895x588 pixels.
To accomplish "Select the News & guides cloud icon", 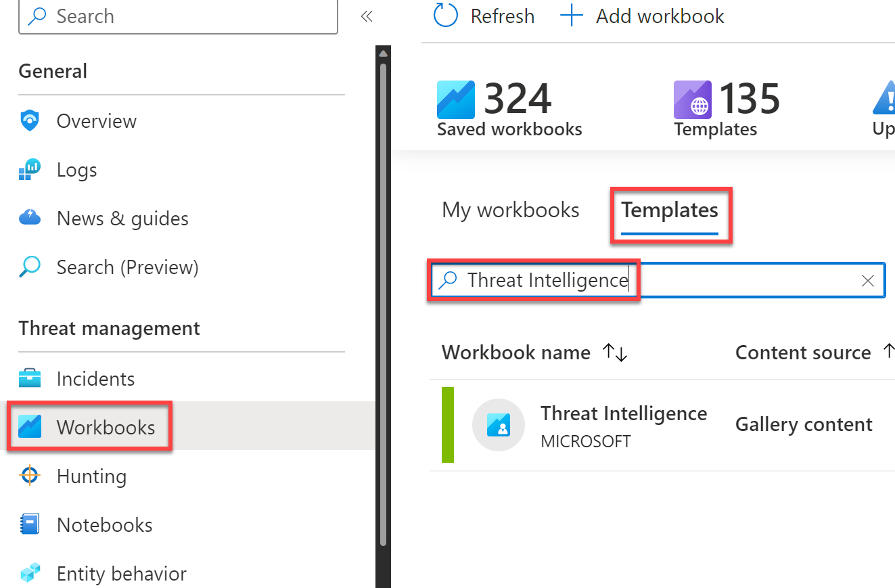I will [30, 219].
